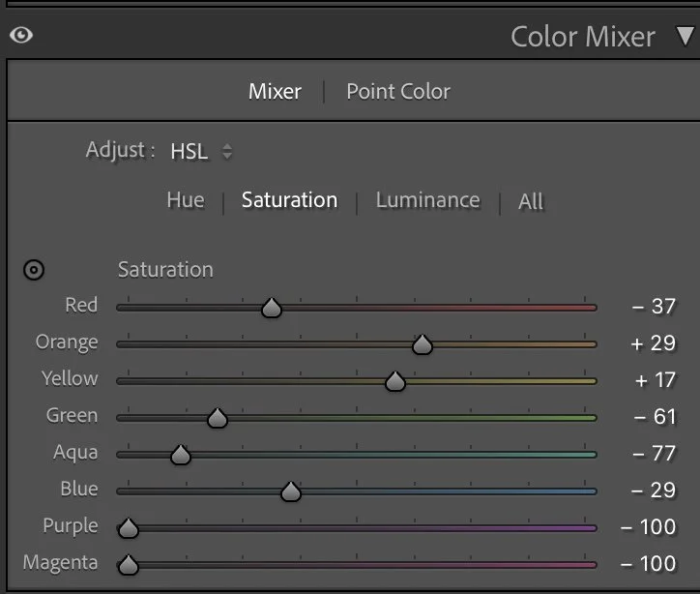Switch to the Mixer tab
This screenshot has height=594, width=700.
click(275, 92)
